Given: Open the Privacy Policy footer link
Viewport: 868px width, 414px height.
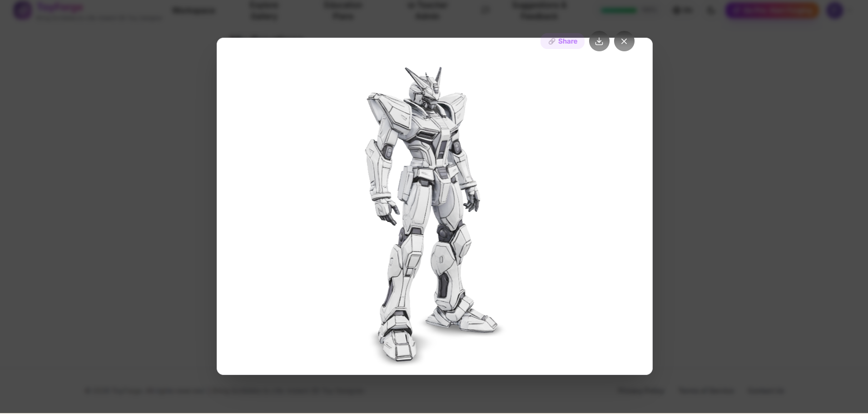Looking at the screenshot, I should pyautogui.click(x=641, y=390).
